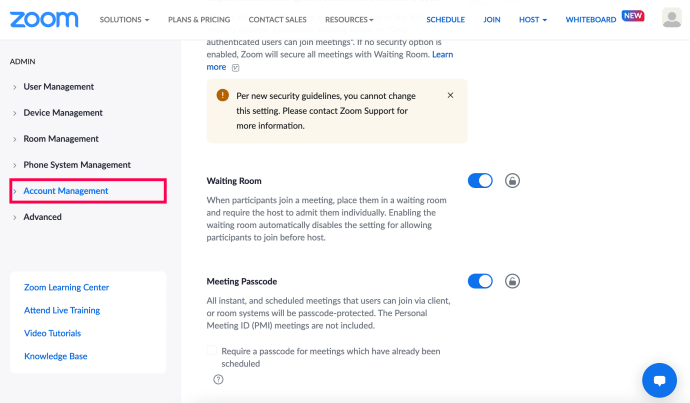Open the Host dropdown
The image size is (690, 403).
click(532, 20)
